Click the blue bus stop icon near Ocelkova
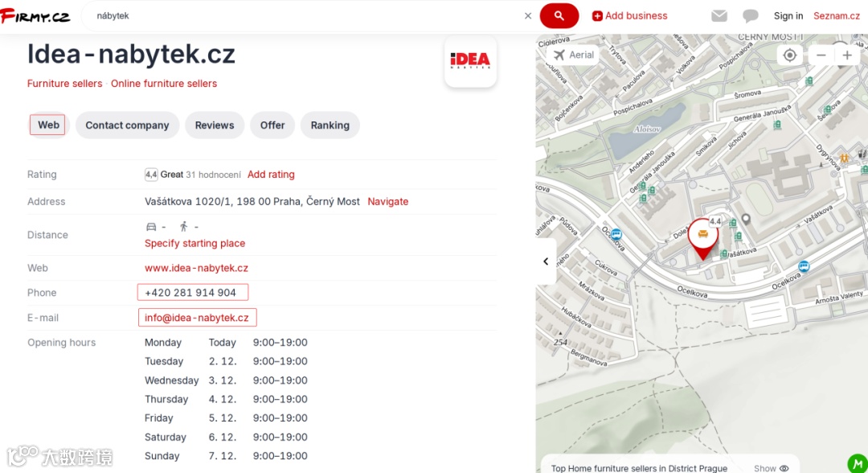This screenshot has height=473, width=868. coord(616,235)
